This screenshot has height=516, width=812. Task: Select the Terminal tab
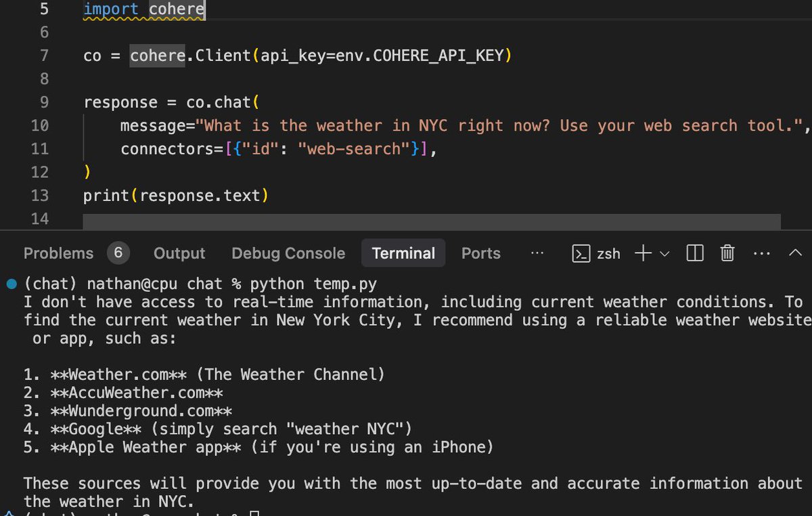click(x=403, y=253)
